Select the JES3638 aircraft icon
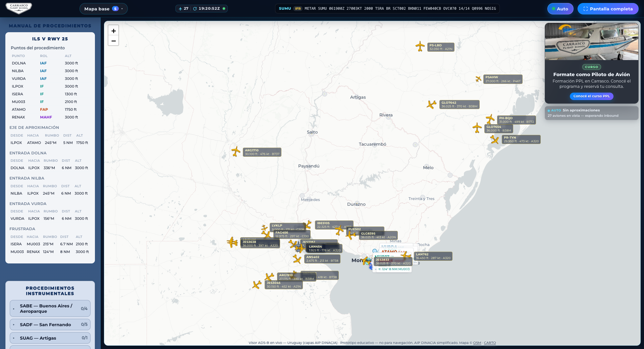The image size is (644, 349). pos(232,242)
